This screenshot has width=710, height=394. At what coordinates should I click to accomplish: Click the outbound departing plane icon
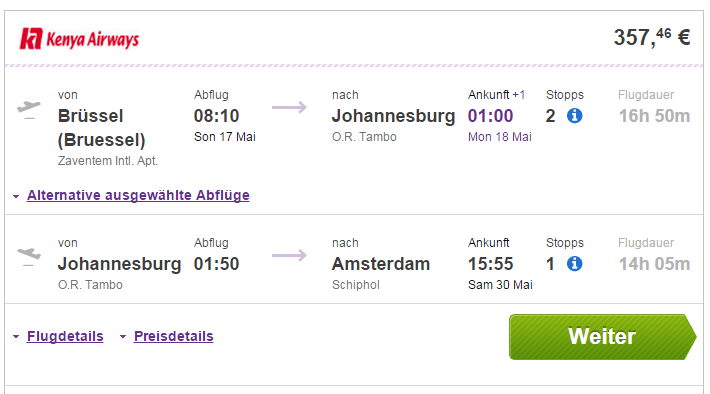(x=29, y=110)
